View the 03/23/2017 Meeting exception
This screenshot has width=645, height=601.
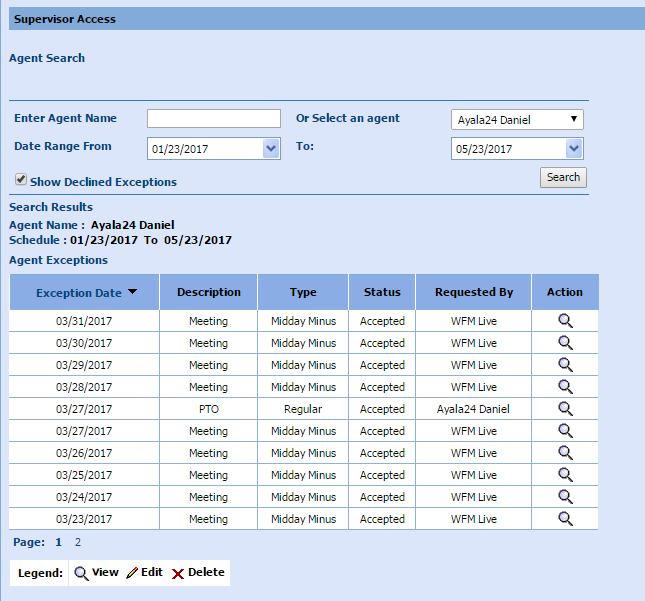(565, 519)
